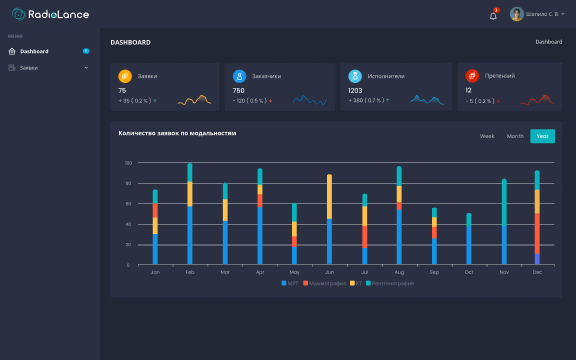Click the Oct bar in the chart
The height and width of the screenshot is (360, 576).
469,239
